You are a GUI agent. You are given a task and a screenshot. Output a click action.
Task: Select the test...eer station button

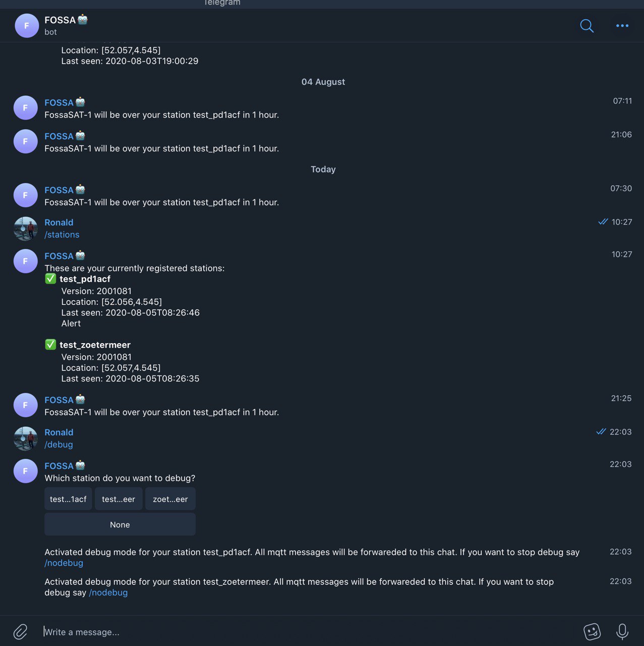click(x=119, y=499)
